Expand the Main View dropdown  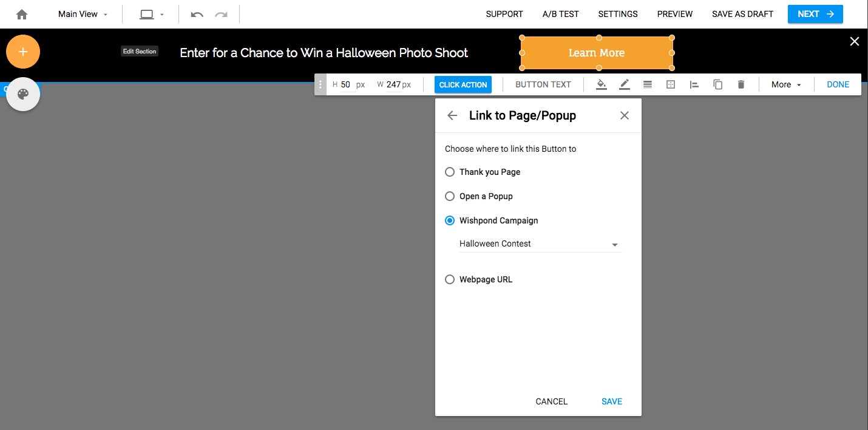pyautogui.click(x=82, y=13)
